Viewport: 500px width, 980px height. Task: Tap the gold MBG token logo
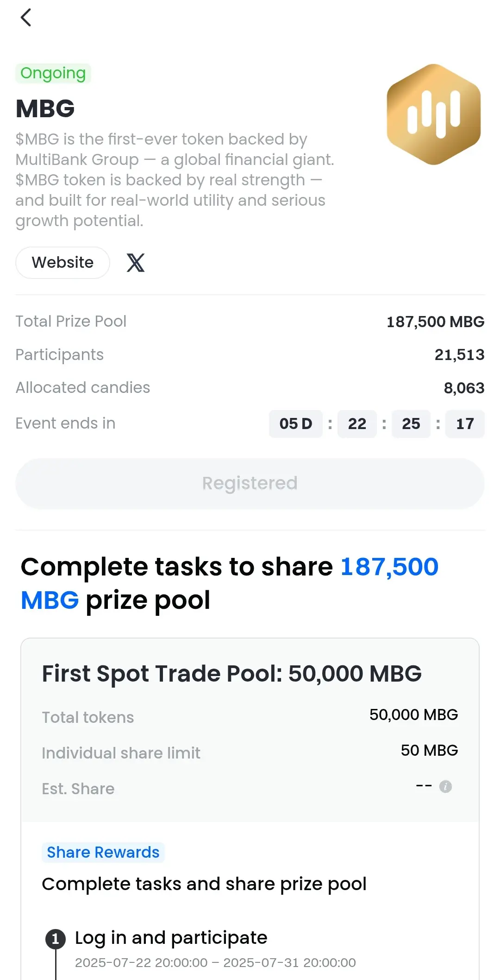point(434,114)
